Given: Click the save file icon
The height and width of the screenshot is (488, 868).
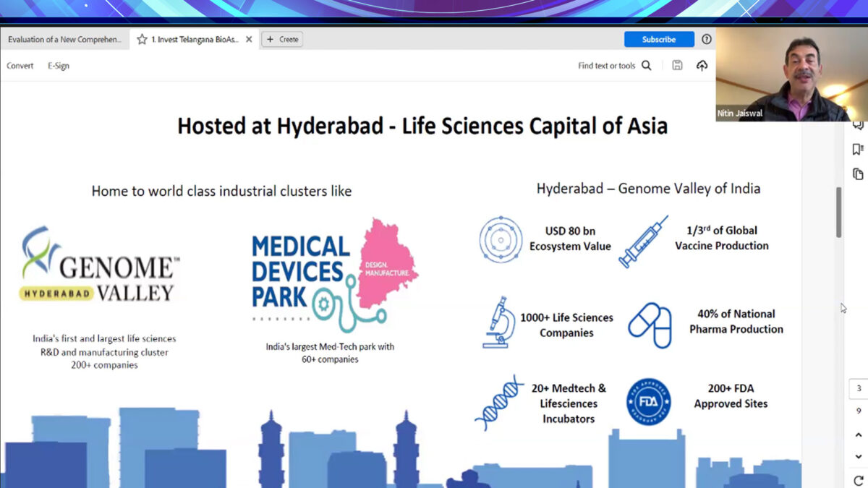Looking at the screenshot, I should [x=677, y=66].
